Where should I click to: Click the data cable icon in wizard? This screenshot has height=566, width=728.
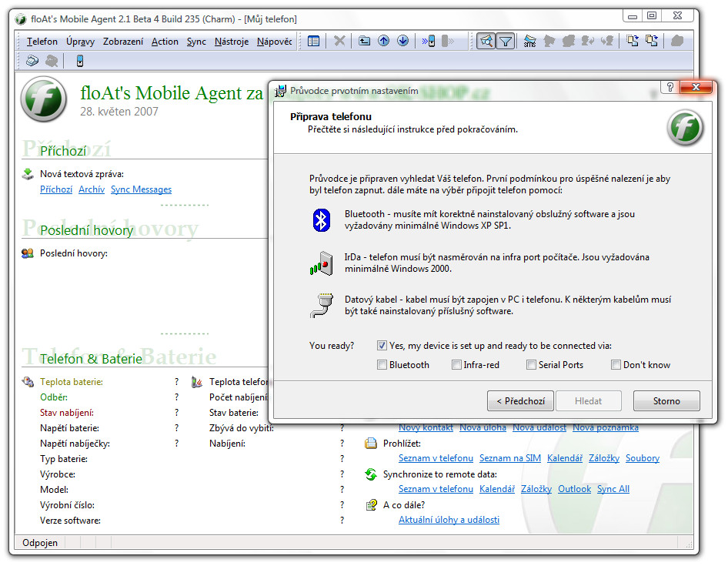[x=321, y=305]
